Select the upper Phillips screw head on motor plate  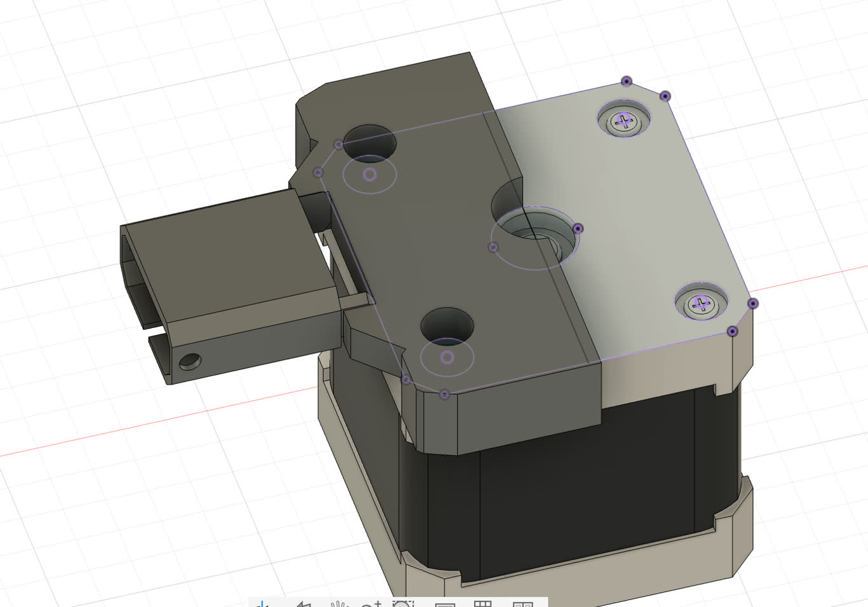click(x=625, y=120)
